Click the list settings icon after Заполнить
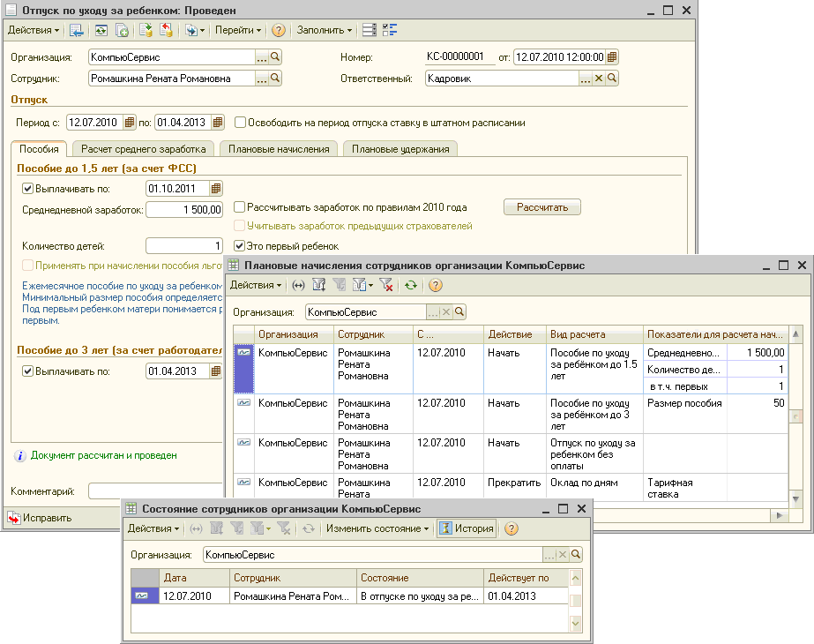This screenshot has height=644, width=814. (370, 30)
